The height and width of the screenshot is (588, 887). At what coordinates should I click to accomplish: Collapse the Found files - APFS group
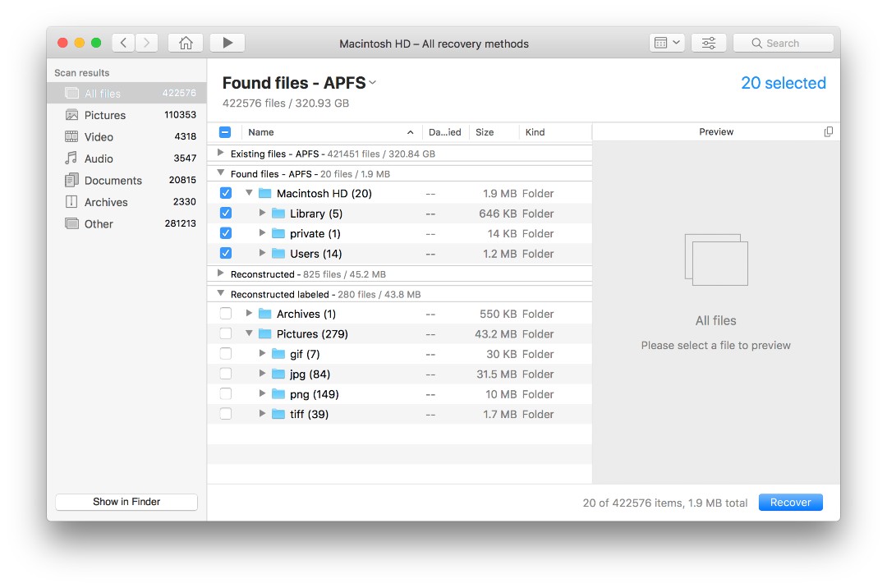pos(221,173)
